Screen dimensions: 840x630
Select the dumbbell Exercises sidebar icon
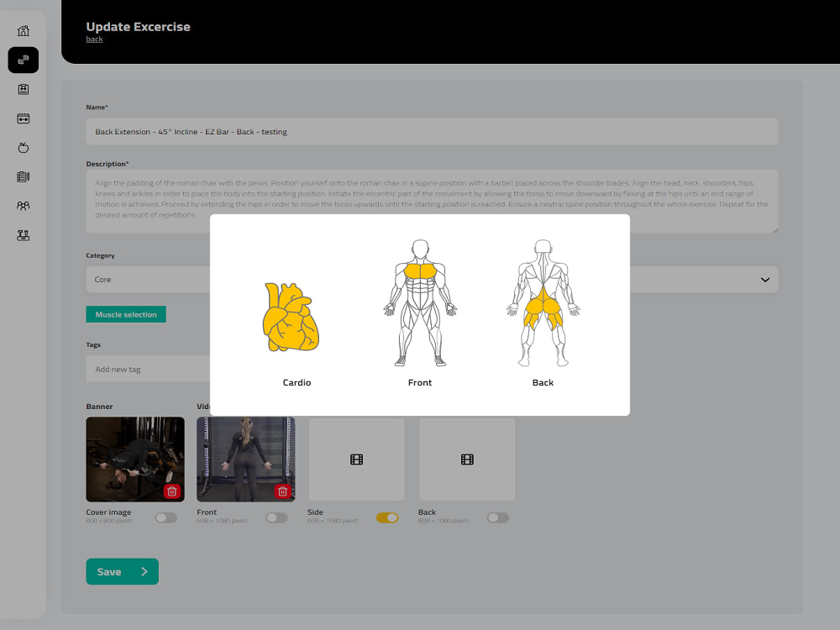click(23, 60)
